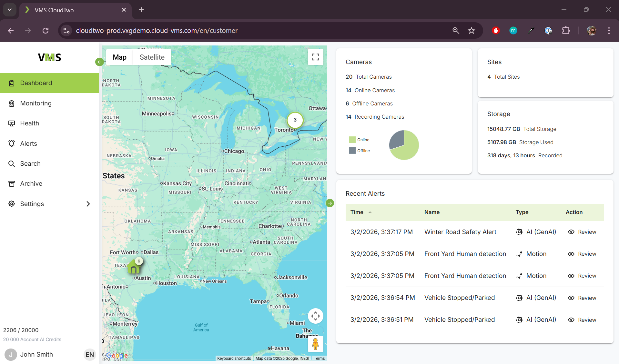Sort alerts by Time column
Screen dimensions: 619x364
tap(357, 212)
